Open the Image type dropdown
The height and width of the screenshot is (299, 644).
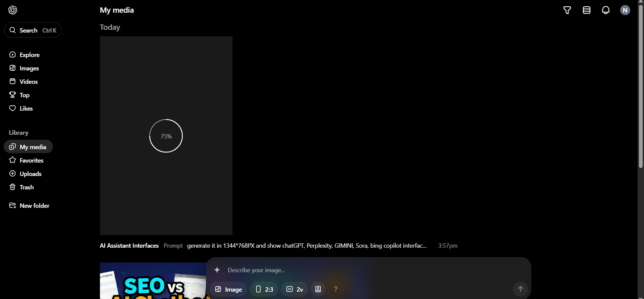coord(228,289)
